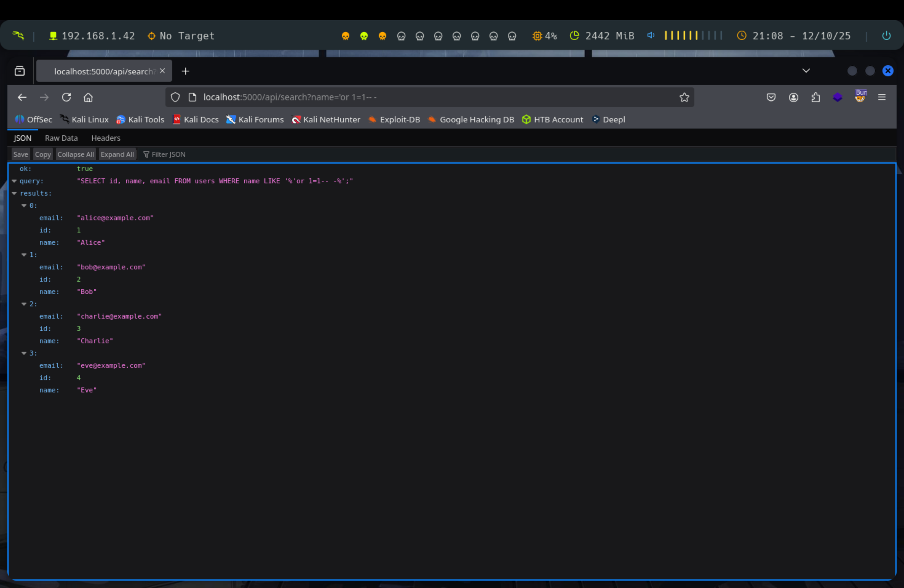The height and width of the screenshot is (588, 904).
Task: Click the Collapse All button
Action: 76,155
